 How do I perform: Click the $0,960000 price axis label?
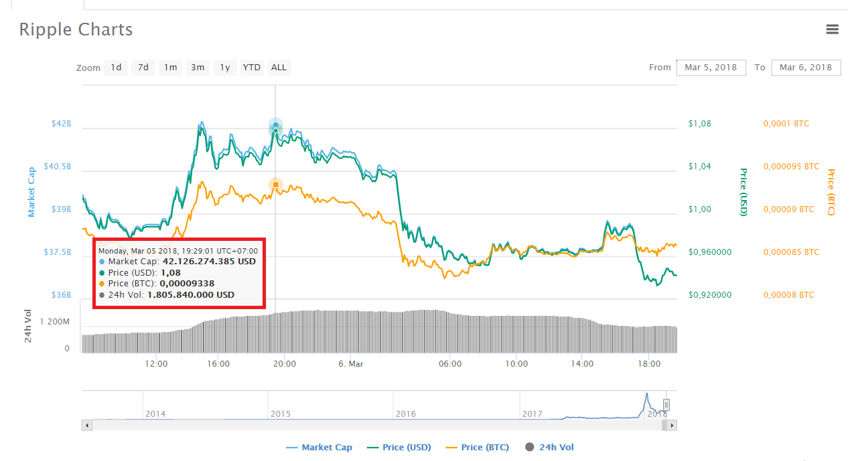coord(710,252)
